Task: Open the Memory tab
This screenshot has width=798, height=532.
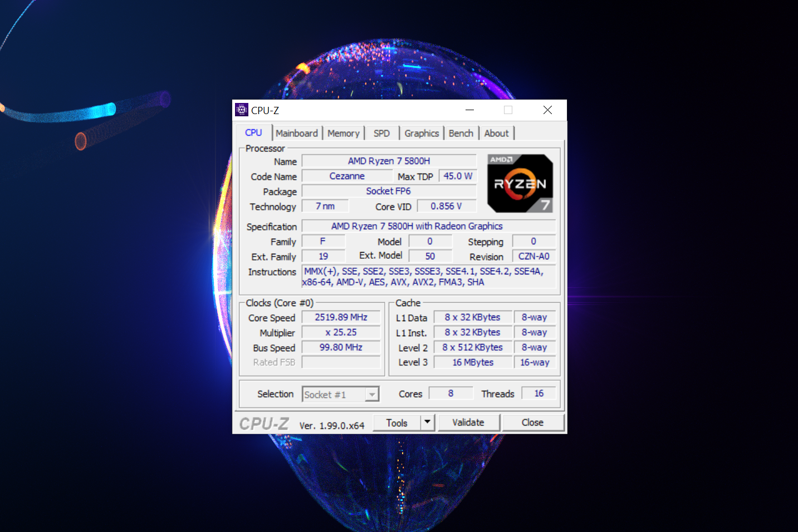Action: coord(343,134)
